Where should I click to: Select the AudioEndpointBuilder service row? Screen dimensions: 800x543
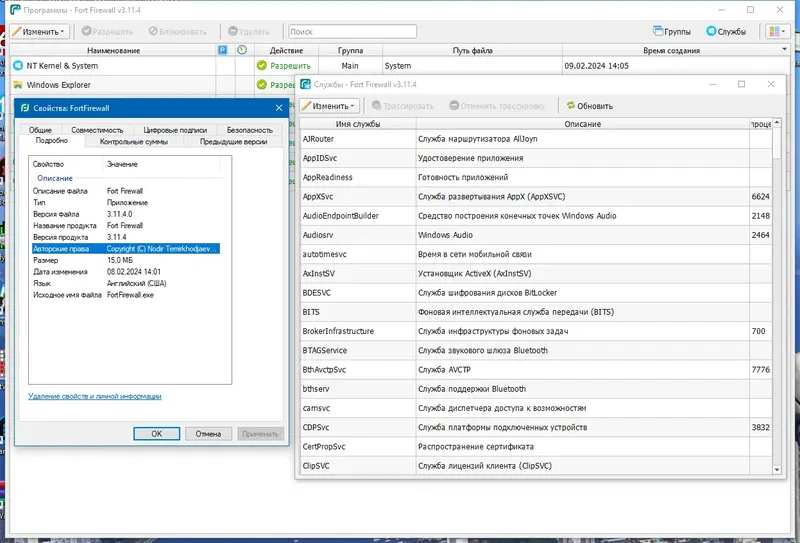[x=536, y=216]
